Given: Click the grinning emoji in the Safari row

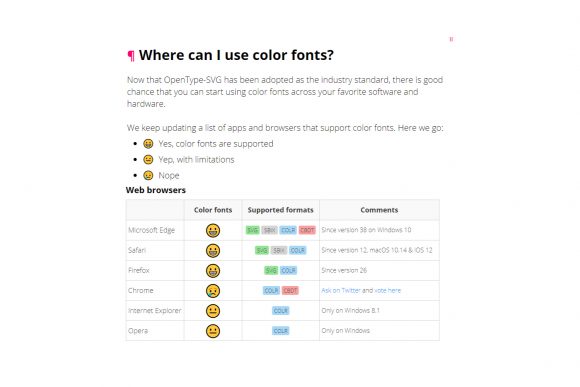Looking at the screenshot, I should point(213,250).
